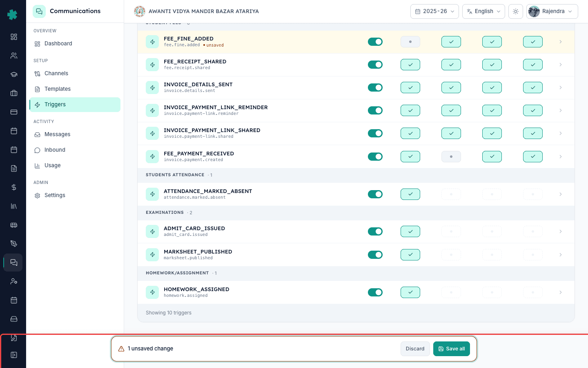Expand the INVOICE_PAYMENT_LINK_REMINDER row chevron
This screenshot has height=368, width=588.
pos(561,110)
